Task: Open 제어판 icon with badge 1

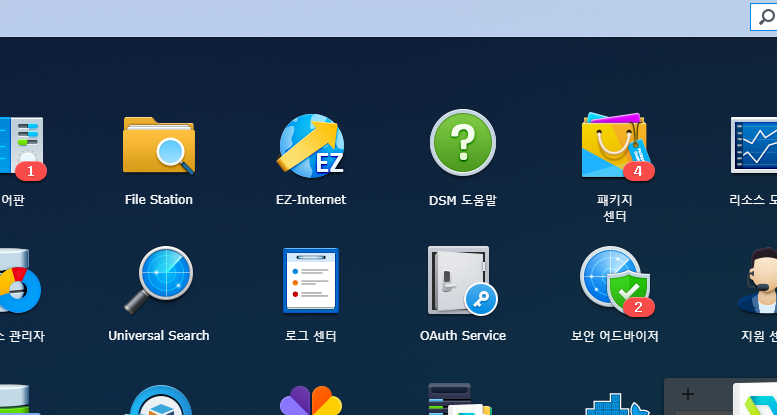Action: (x=20, y=145)
